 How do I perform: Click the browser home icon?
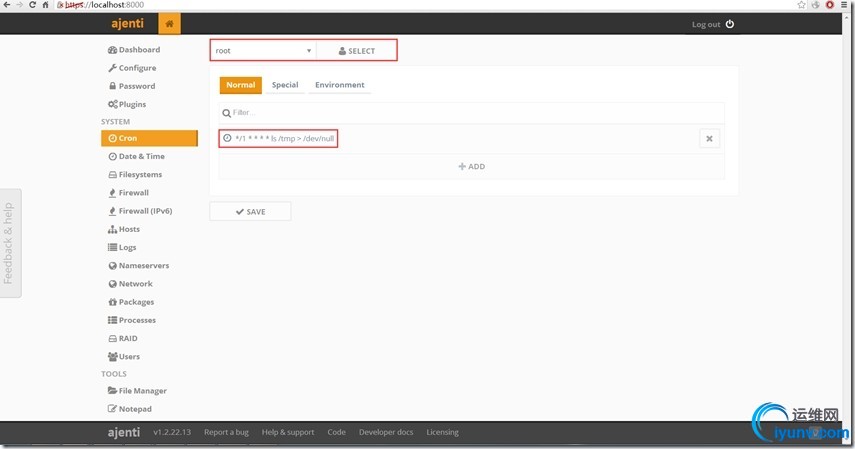pyautogui.click(x=45, y=4)
